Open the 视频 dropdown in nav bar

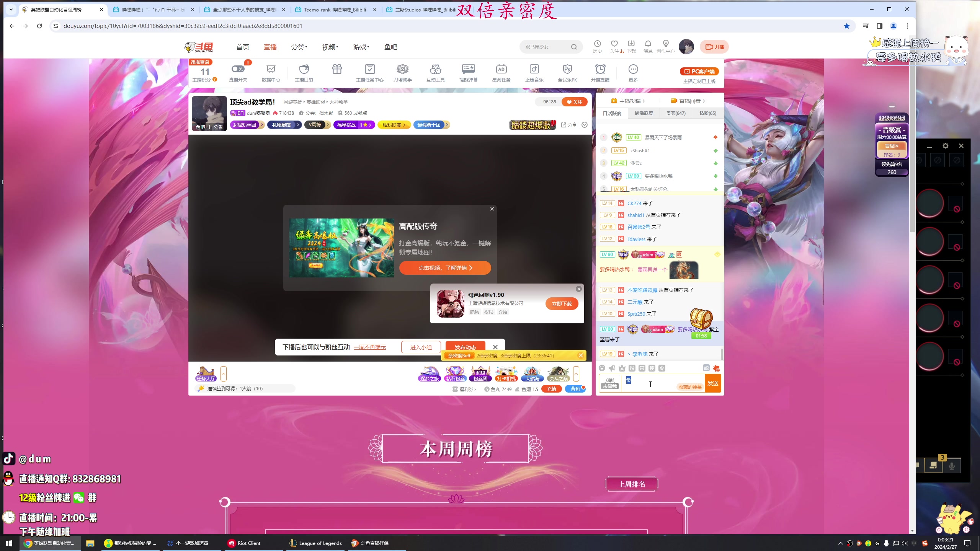pos(330,47)
